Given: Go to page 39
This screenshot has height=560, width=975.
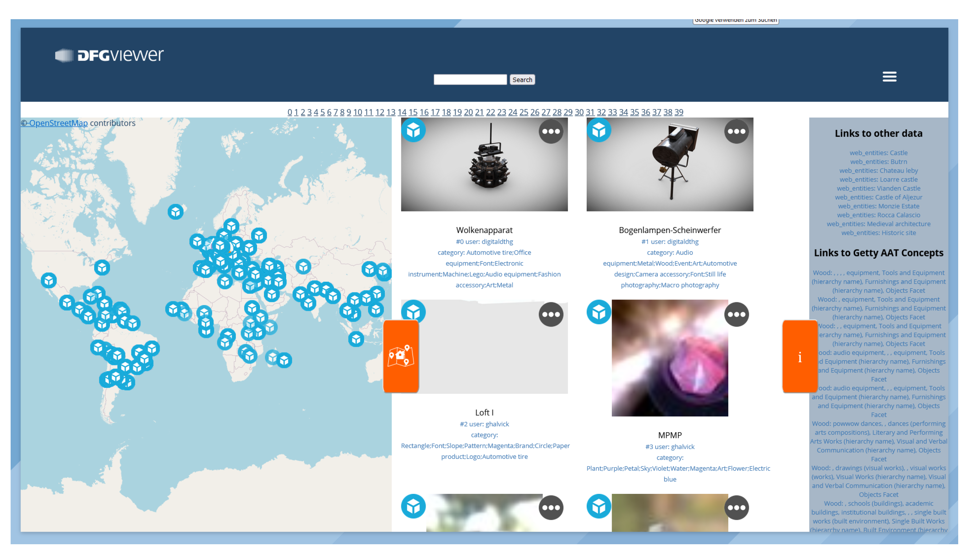Looking at the screenshot, I should 679,112.
